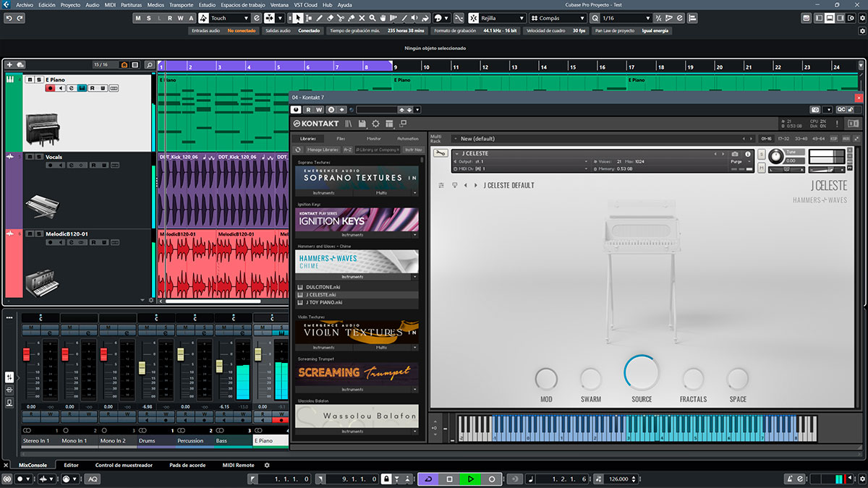Open the Touch automation mode dropdown
The width and height of the screenshot is (868, 488).
(230, 18)
